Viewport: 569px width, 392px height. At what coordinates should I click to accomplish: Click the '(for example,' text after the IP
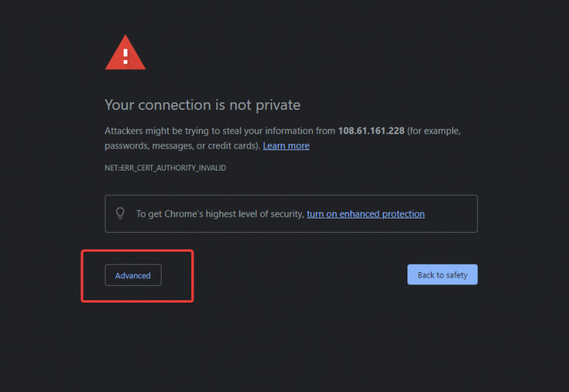click(x=434, y=130)
